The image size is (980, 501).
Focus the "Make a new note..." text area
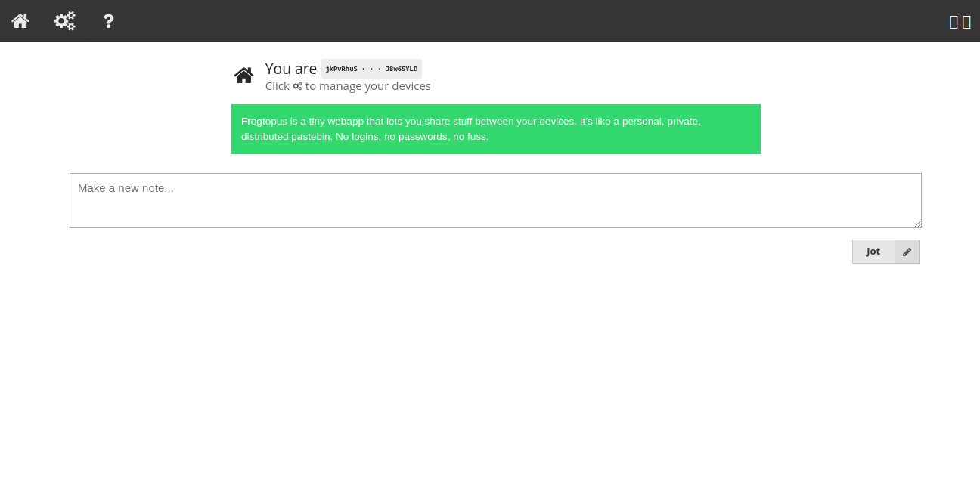[495, 200]
